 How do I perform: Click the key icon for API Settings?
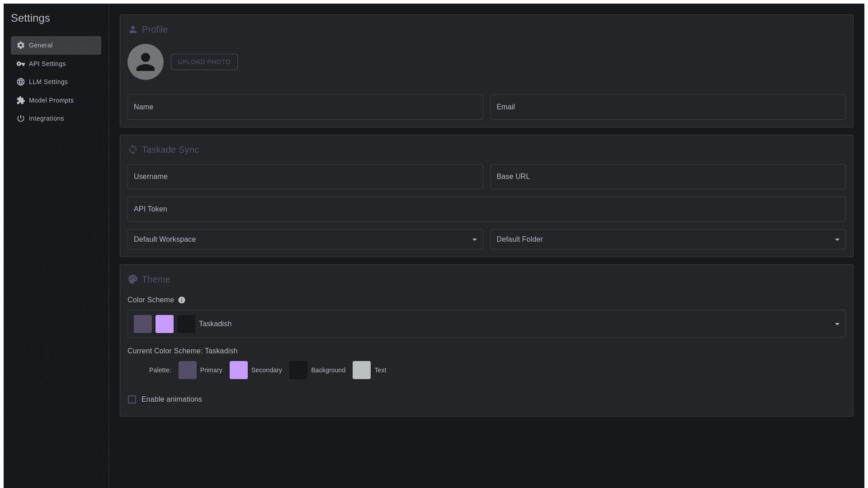21,64
